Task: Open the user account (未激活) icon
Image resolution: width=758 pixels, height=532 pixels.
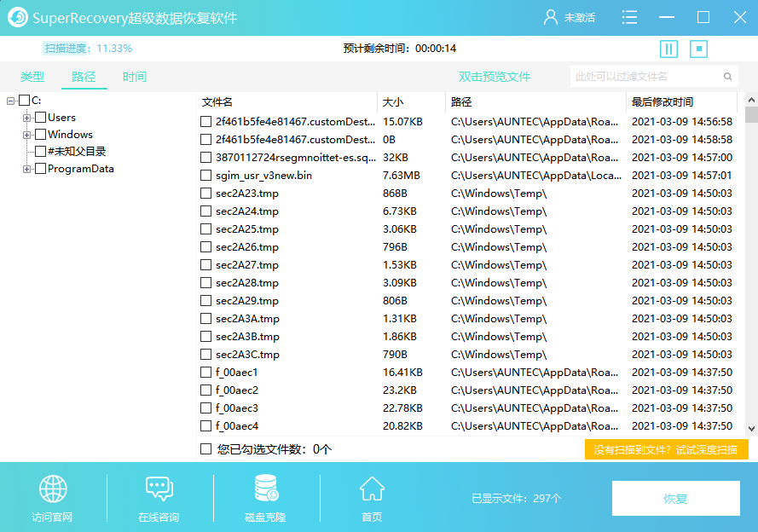Action: tap(550, 17)
